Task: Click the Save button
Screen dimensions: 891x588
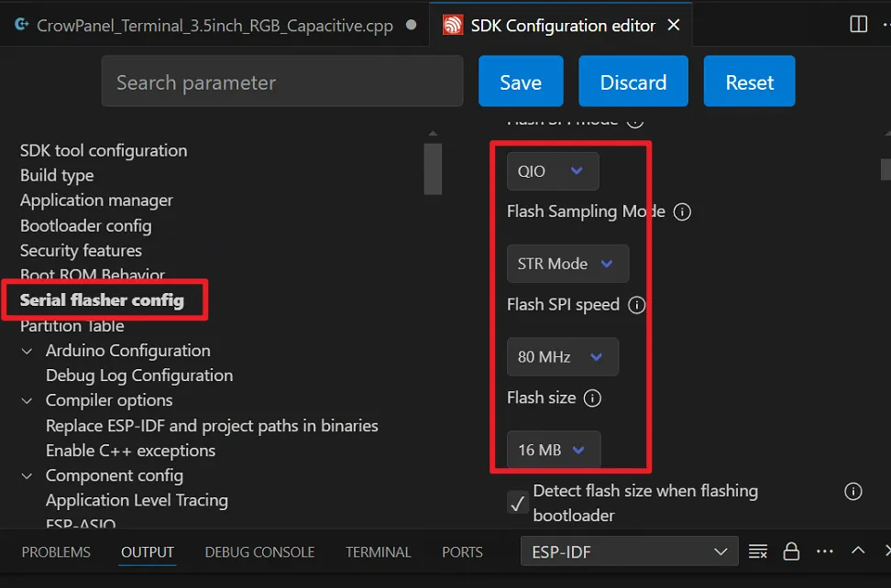Action: coord(521,82)
